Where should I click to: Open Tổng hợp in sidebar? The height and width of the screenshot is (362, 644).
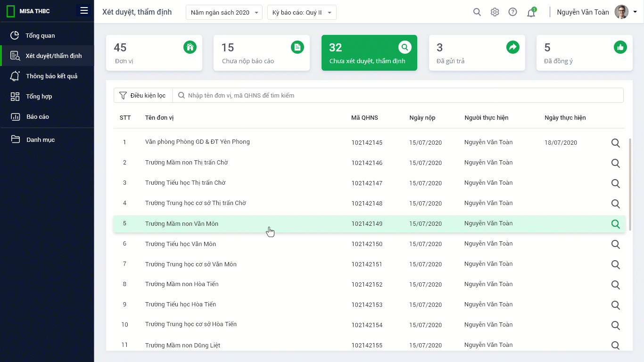[x=47, y=96]
